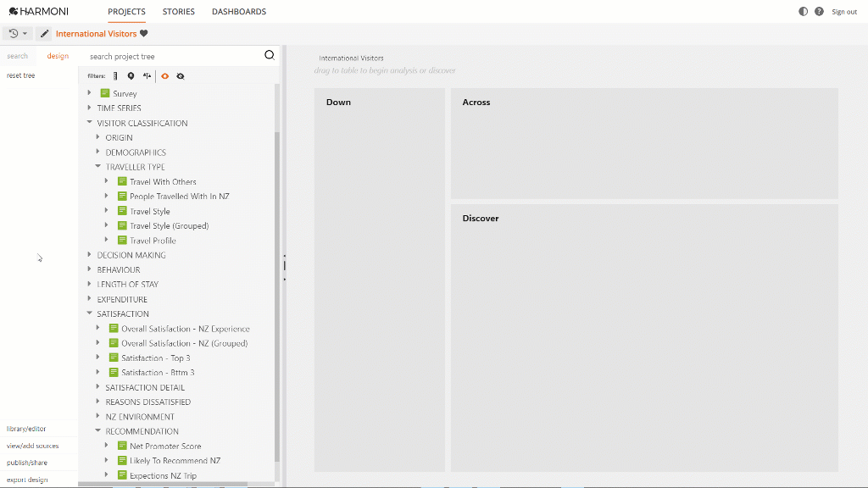Click the search project tree field
The image size is (868, 488).
click(175, 56)
